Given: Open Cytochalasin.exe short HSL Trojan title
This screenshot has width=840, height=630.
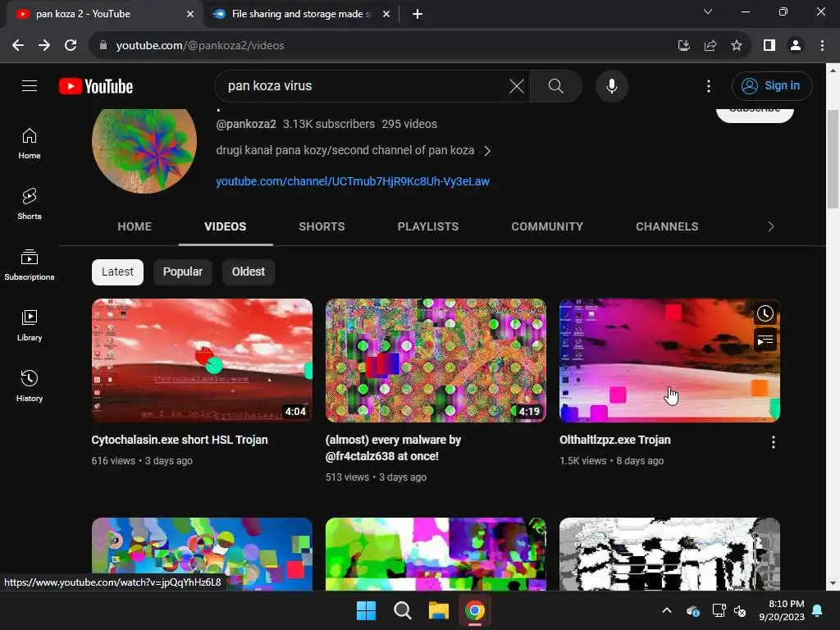Looking at the screenshot, I should tap(180, 440).
